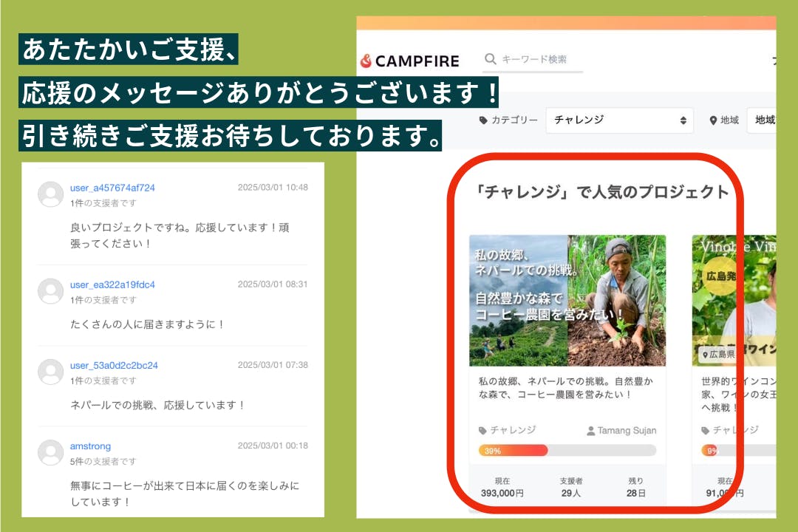Click the 39% funding progress bar
The height and width of the screenshot is (532, 798).
567,450
